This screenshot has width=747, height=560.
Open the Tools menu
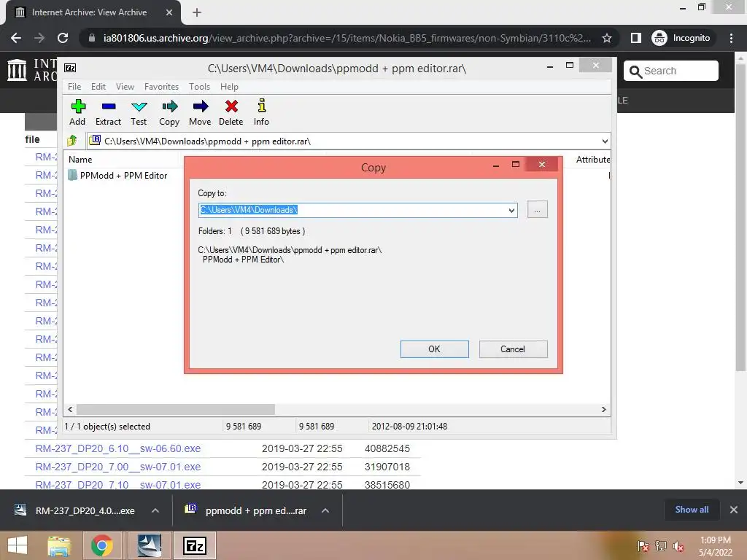click(x=199, y=87)
